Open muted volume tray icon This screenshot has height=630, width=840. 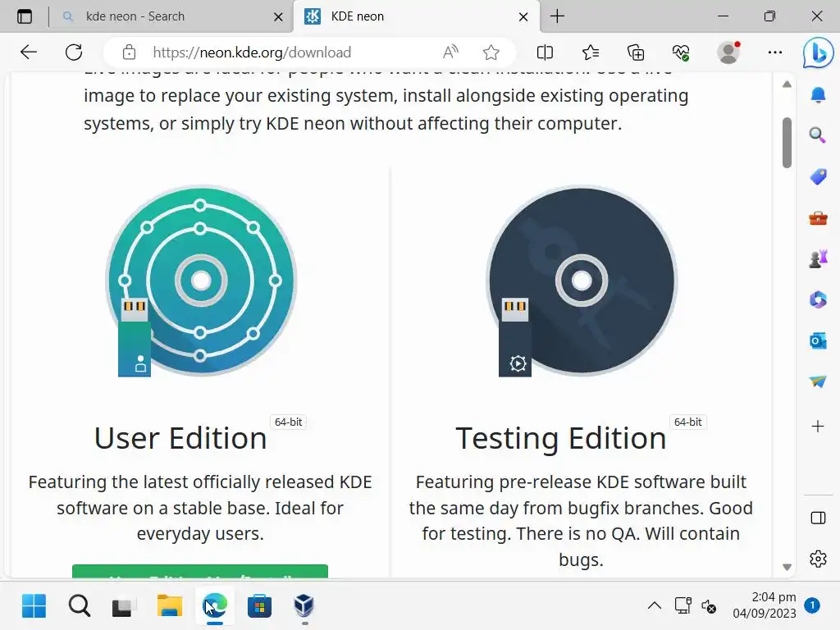[x=709, y=606]
